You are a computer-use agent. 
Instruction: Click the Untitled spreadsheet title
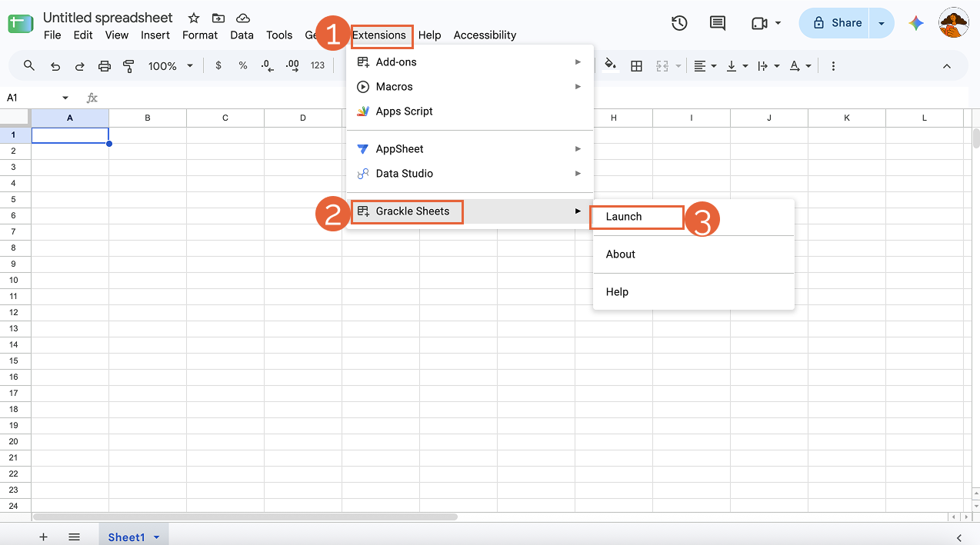point(108,18)
